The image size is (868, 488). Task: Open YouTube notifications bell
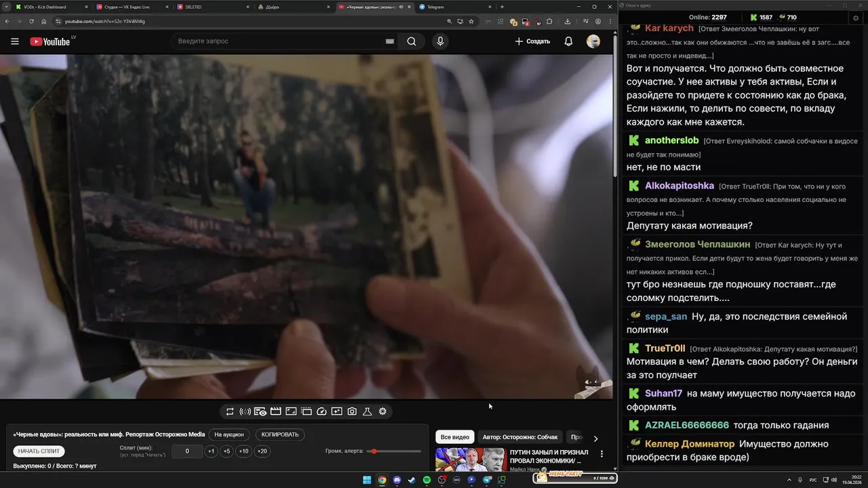point(568,41)
